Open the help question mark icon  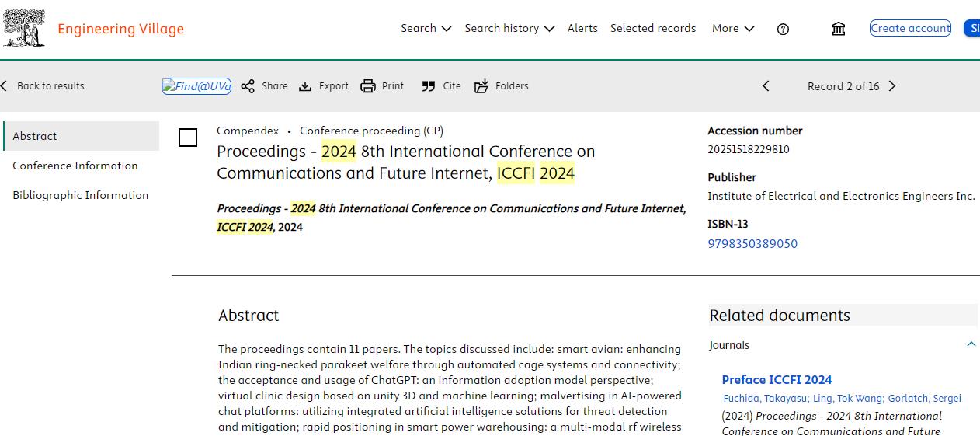click(783, 29)
